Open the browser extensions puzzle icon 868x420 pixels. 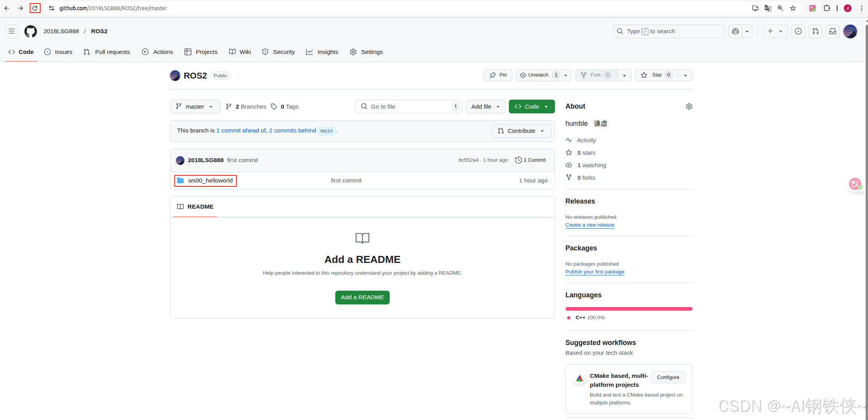[827, 8]
